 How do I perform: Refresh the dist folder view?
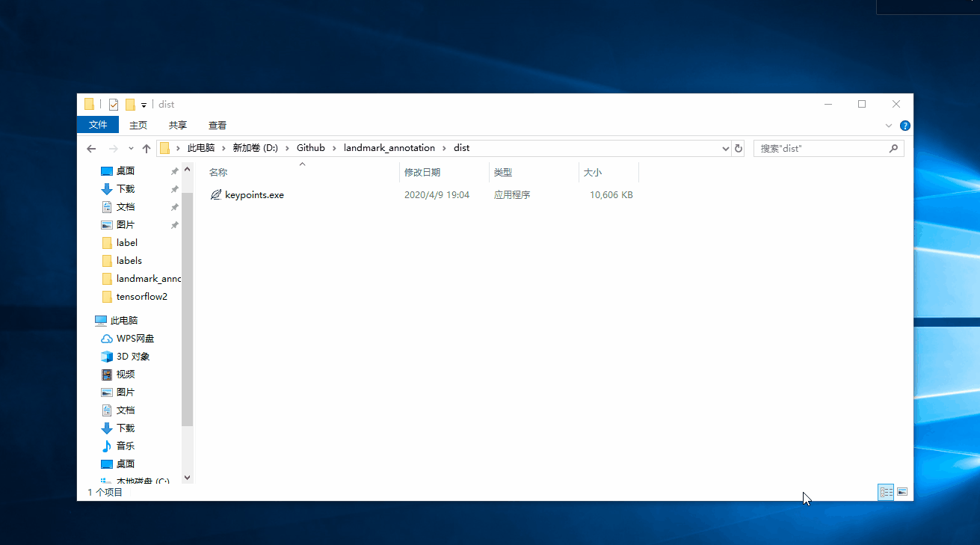739,148
